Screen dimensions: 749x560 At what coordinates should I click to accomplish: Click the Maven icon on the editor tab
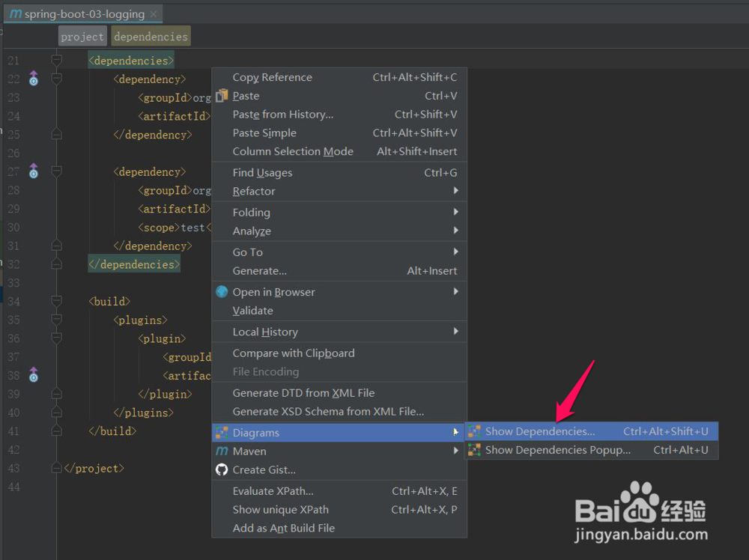point(14,13)
